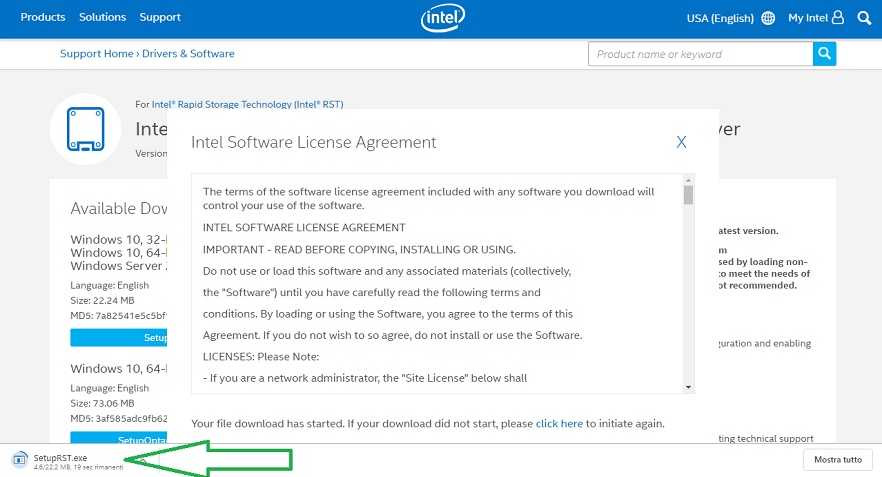The image size is (882, 477).
Task: Click the license scrollbar thumb
Action: [x=688, y=195]
